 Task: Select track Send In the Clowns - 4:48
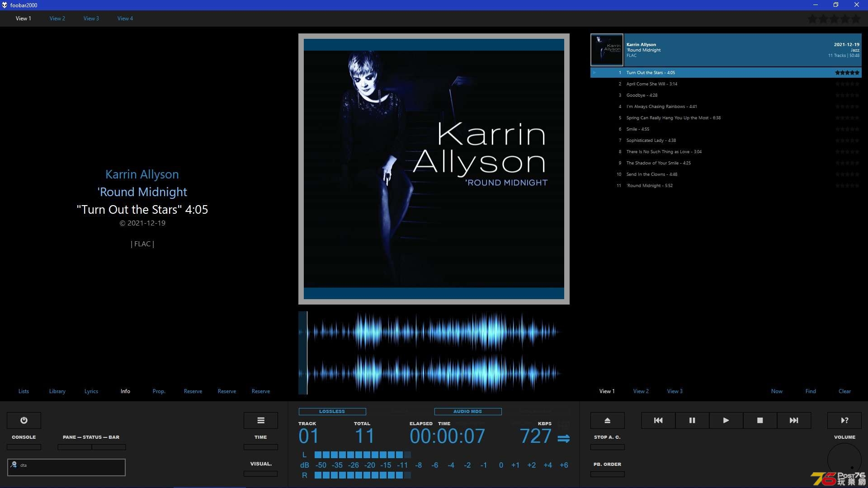point(726,174)
